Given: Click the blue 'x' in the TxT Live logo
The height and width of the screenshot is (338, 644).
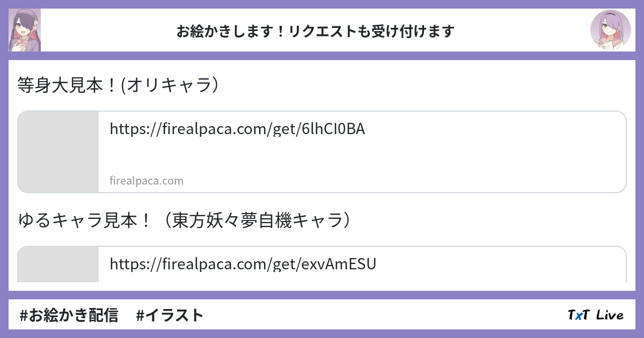Looking at the screenshot, I should tap(579, 315).
